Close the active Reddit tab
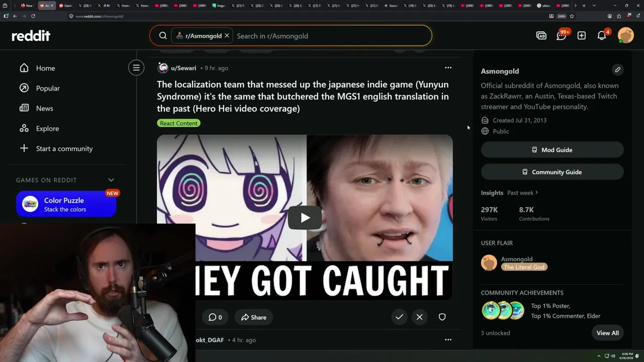This screenshot has height=362, width=644. coord(52,6)
